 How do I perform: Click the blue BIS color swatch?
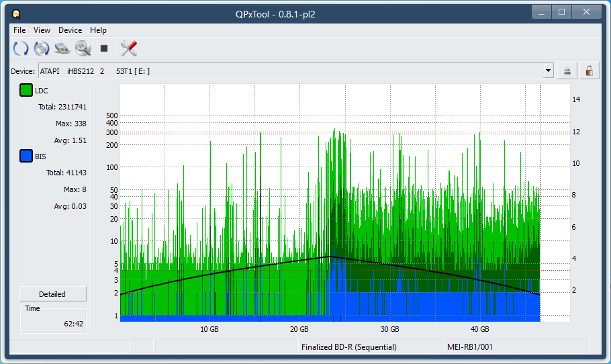[x=26, y=156]
